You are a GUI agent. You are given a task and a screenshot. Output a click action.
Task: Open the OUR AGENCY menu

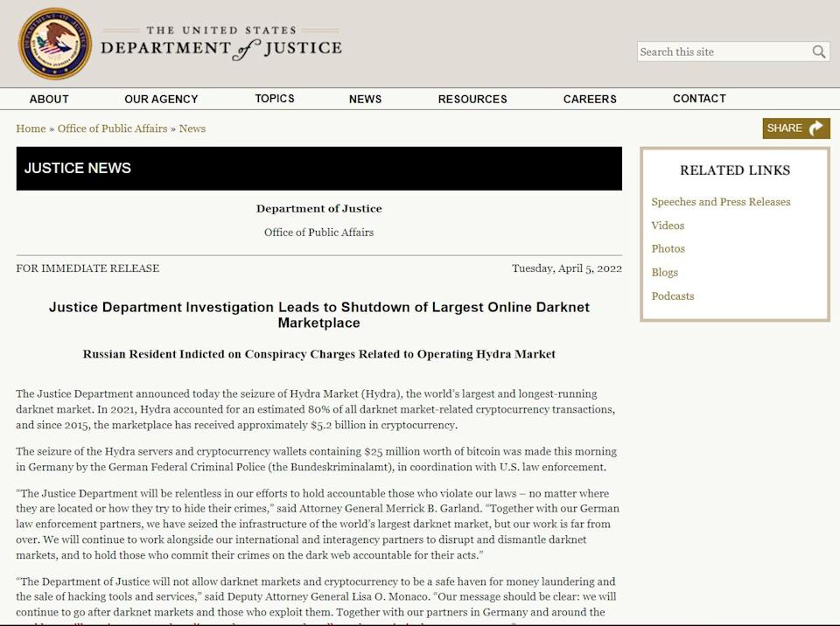pos(161,99)
